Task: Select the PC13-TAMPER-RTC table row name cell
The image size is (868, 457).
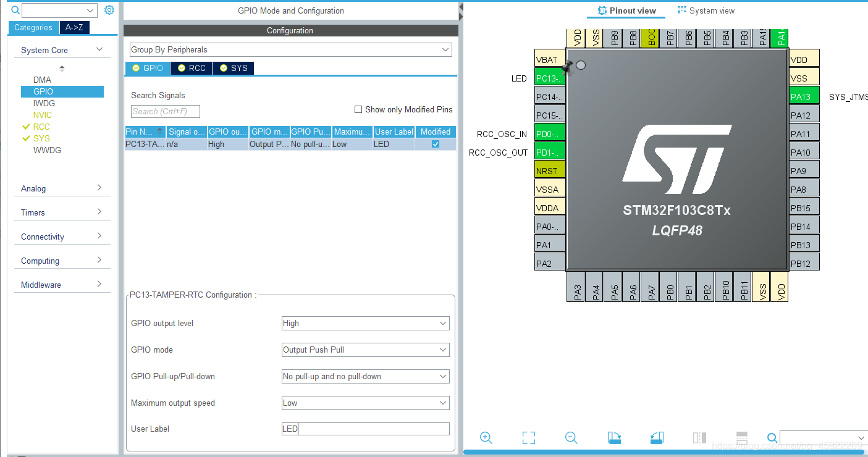Action: pos(145,144)
